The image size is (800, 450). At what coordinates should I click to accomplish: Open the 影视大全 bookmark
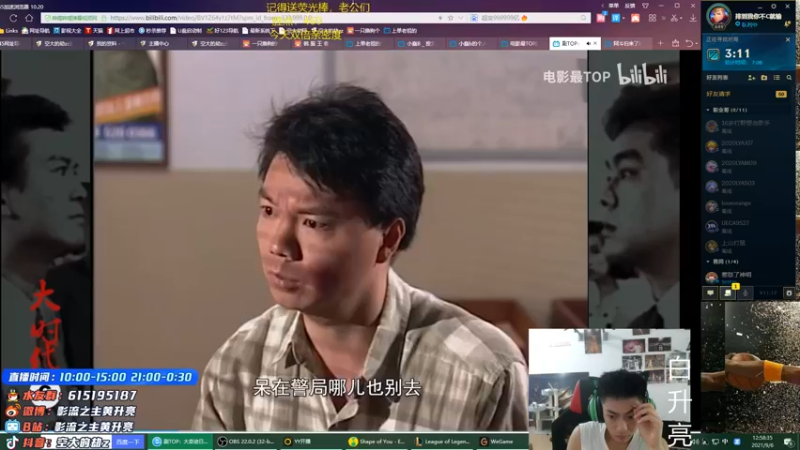pos(68,31)
